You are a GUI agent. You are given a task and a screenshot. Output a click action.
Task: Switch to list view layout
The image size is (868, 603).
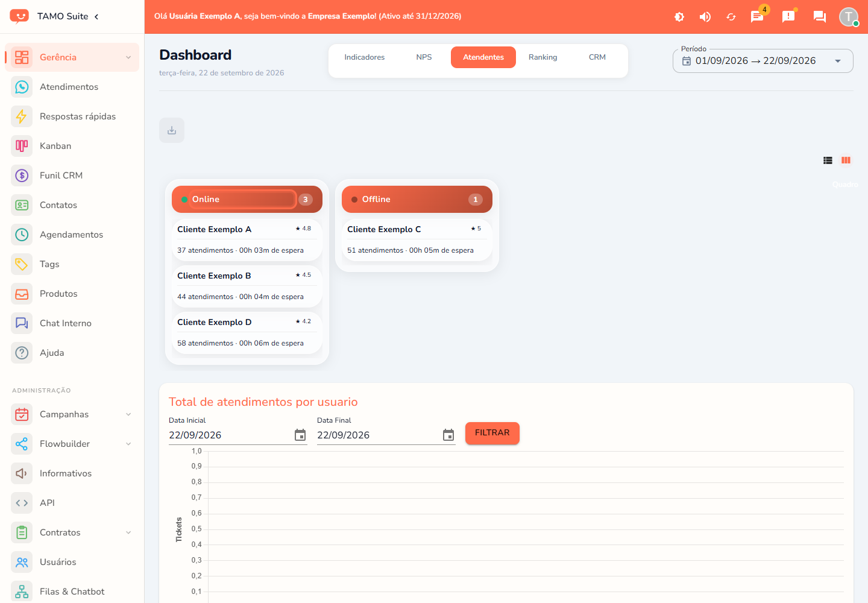[x=828, y=160]
